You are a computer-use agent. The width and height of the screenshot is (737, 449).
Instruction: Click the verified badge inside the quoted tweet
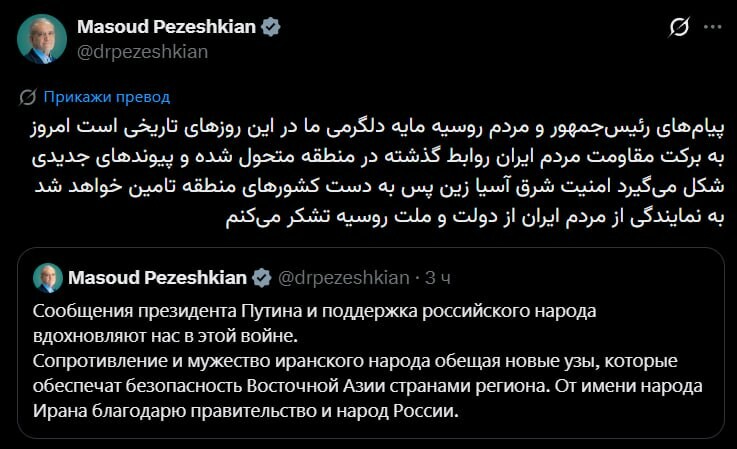click(x=263, y=277)
